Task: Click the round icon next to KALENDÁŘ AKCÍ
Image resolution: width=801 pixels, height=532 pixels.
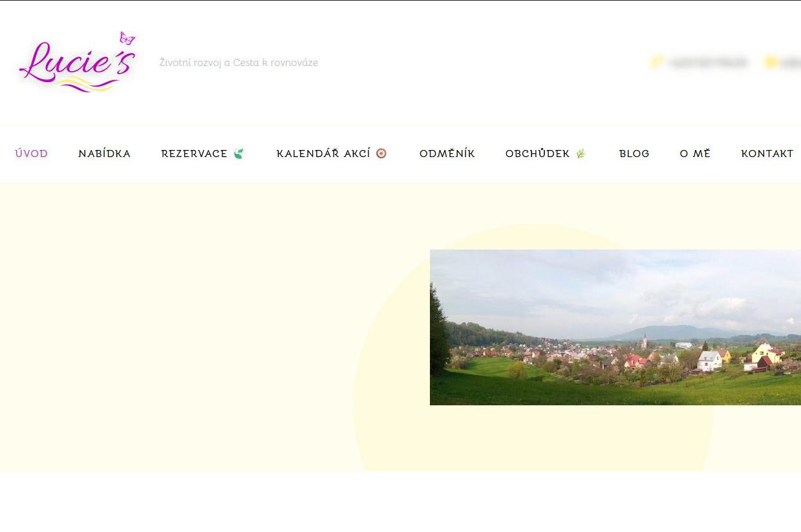Action: pos(381,153)
